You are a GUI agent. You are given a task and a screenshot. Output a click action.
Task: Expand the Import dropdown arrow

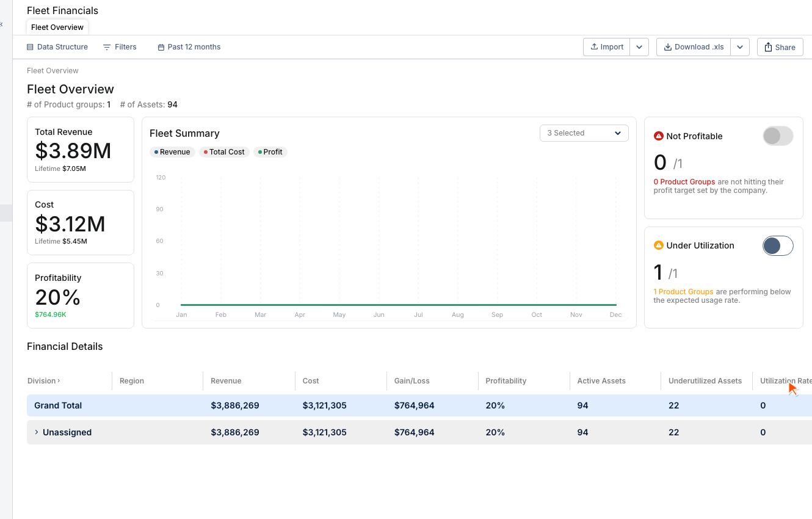639,47
